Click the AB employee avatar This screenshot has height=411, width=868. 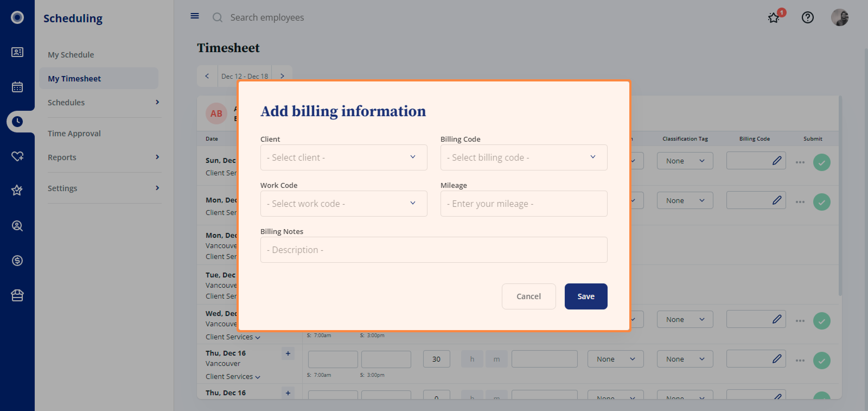pos(216,113)
